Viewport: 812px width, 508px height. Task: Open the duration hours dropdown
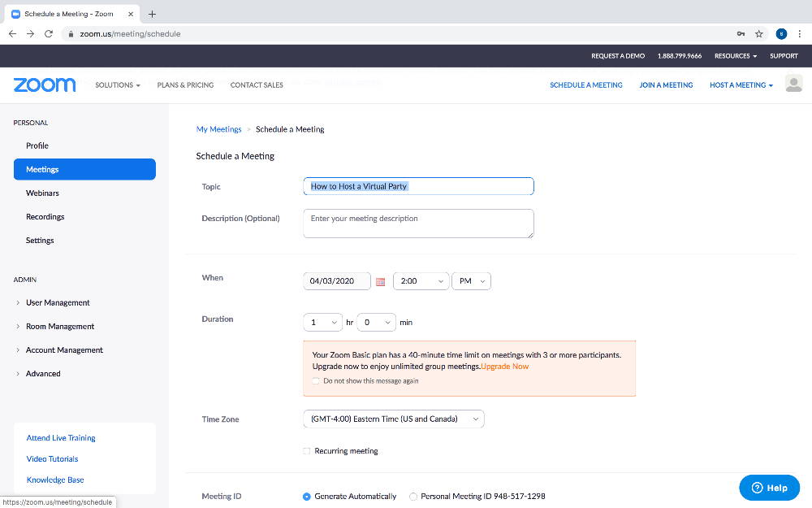tap(322, 323)
